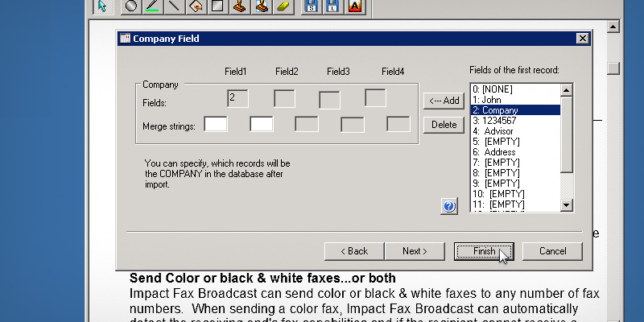Viewport: 644px width, 322px height.
Task: Pick the ellipse drawing tool
Action: 131,6
